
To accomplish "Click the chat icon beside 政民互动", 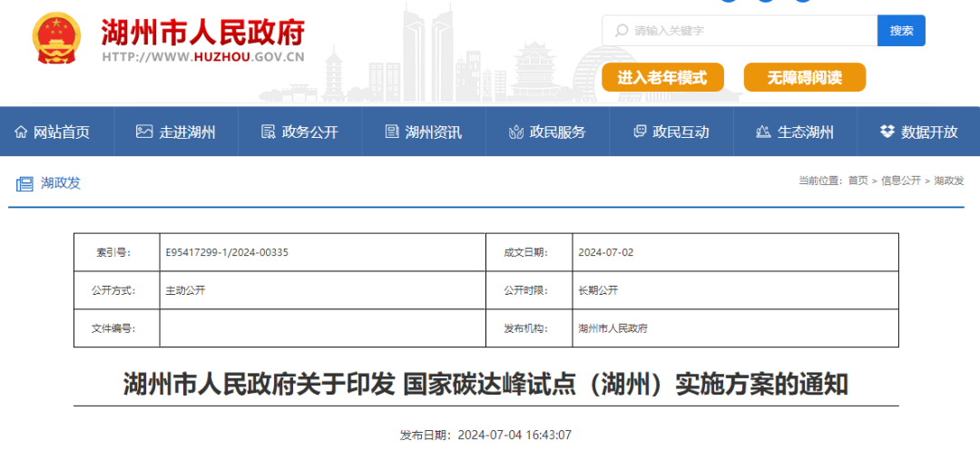I will [x=640, y=132].
